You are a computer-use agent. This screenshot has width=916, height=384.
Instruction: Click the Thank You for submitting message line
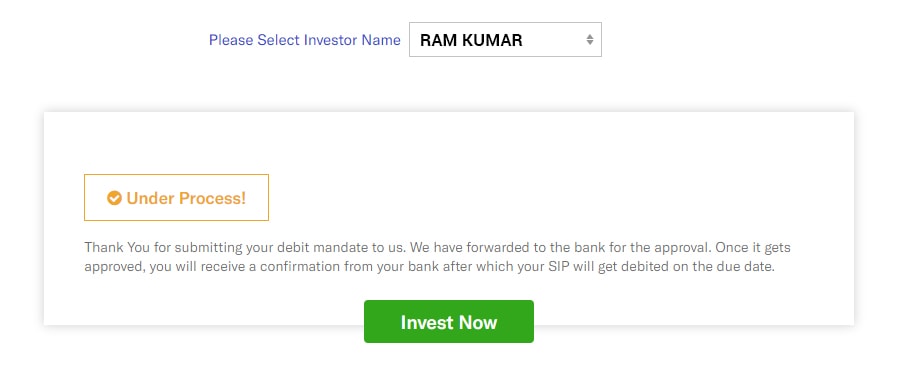click(437, 247)
